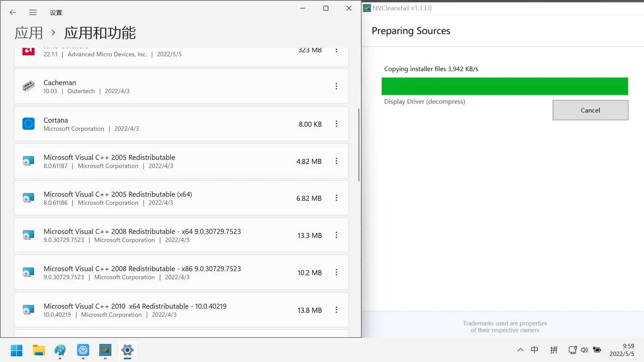
Task: Open the colorful paint app on taskbar
Action: pos(60,350)
